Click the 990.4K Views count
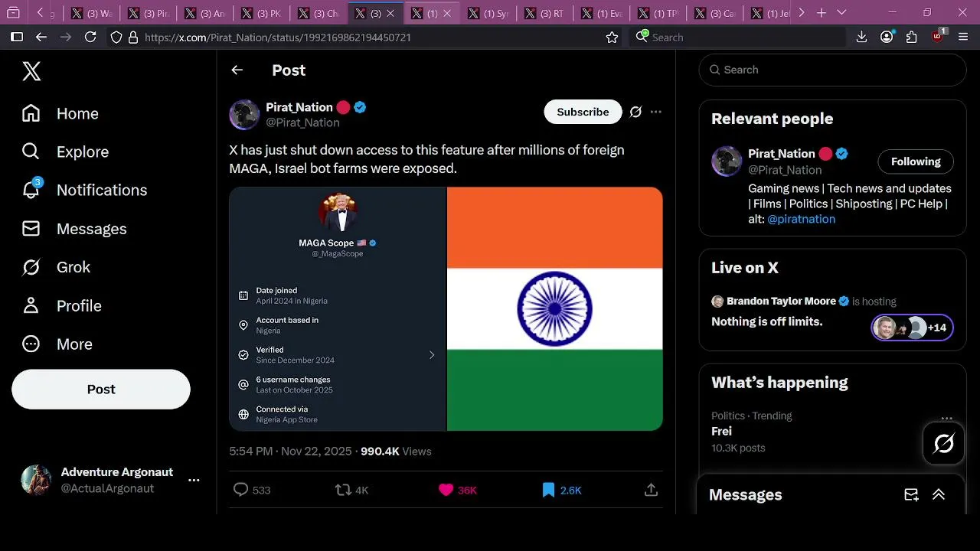Image resolution: width=980 pixels, height=551 pixels. point(396,452)
